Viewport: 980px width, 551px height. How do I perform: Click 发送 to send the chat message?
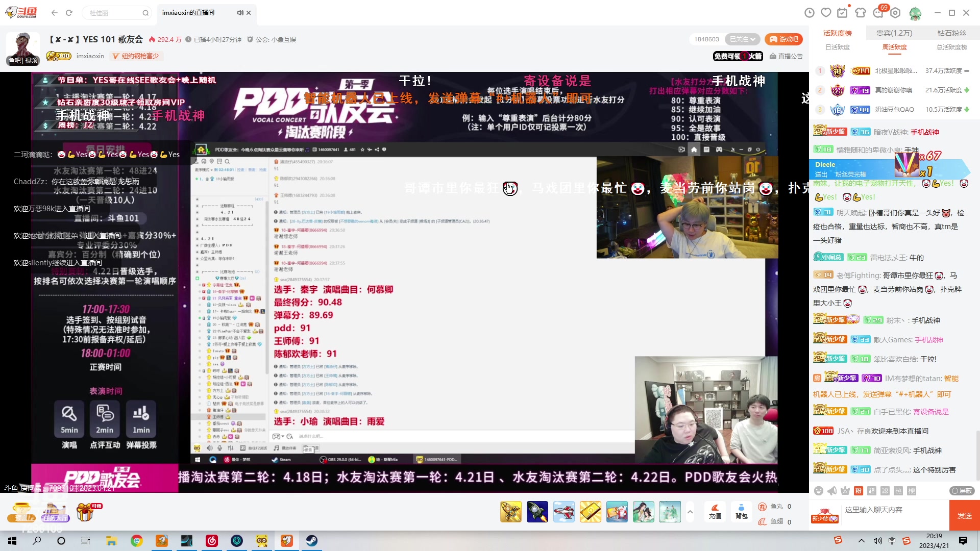coord(964,515)
